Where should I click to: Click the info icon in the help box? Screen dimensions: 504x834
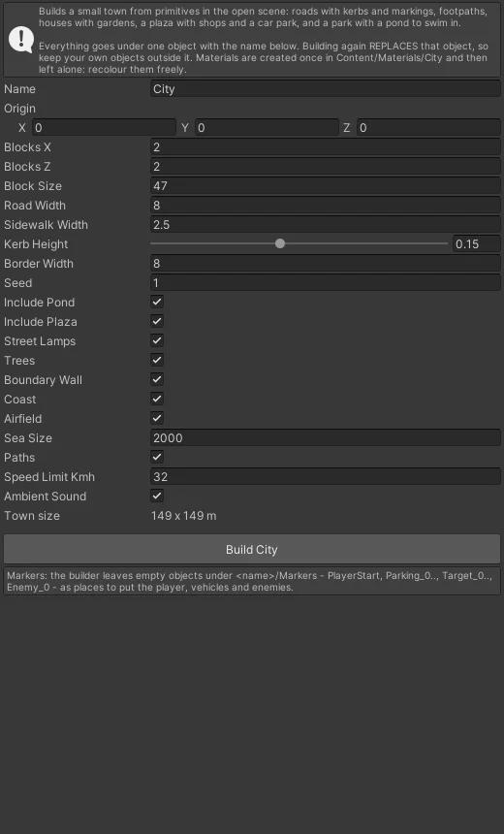21,41
